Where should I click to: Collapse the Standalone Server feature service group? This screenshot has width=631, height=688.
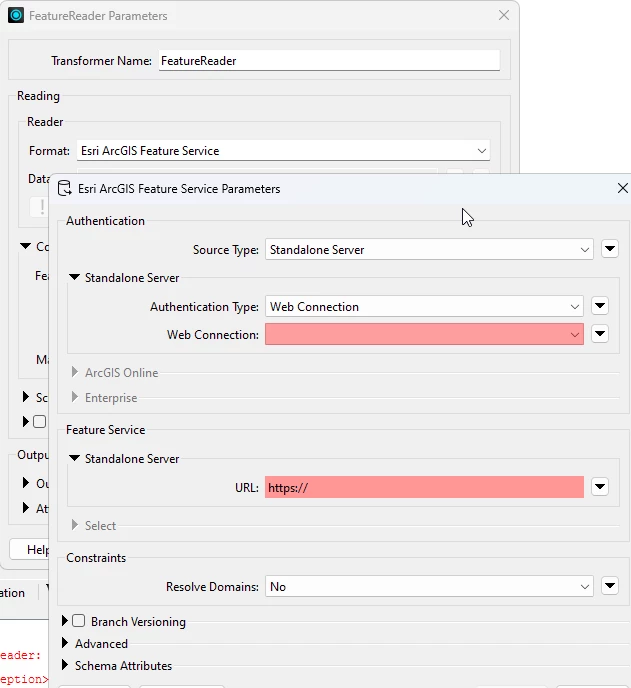tap(74, 458)
